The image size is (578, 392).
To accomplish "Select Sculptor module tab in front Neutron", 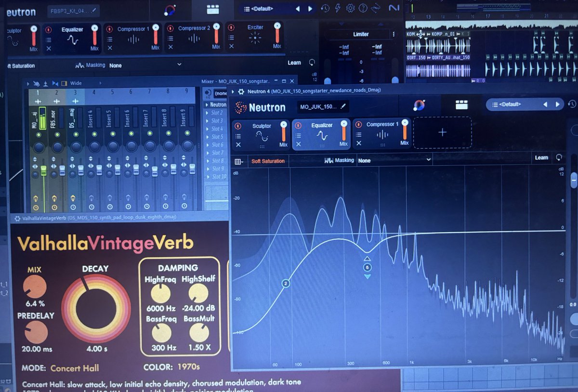I will (261, 135).
